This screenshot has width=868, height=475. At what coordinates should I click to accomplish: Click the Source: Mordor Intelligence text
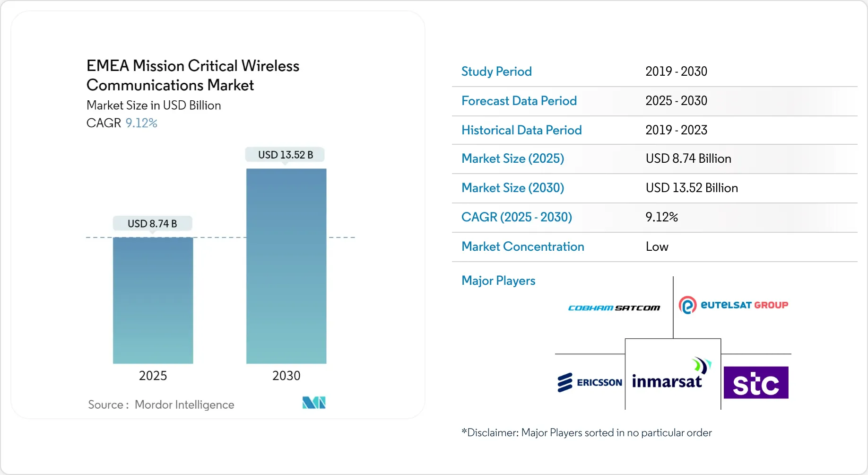click(x=161, y=405)
